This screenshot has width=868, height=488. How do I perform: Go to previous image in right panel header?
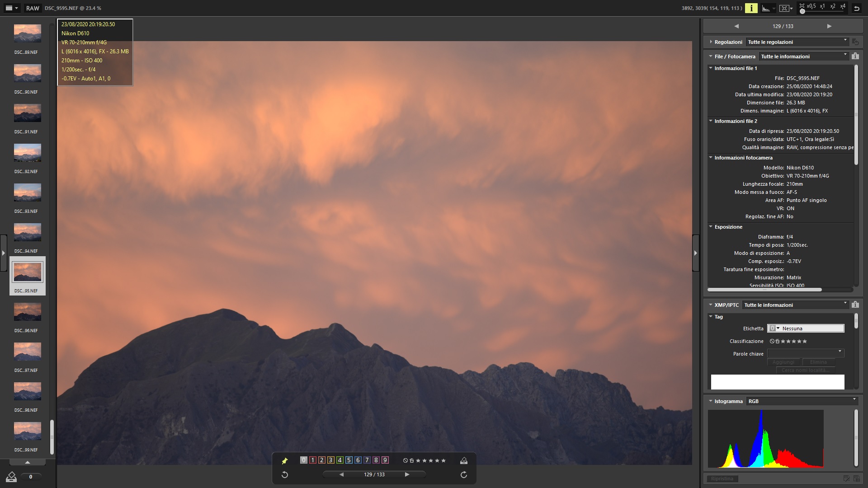[736, 26]
